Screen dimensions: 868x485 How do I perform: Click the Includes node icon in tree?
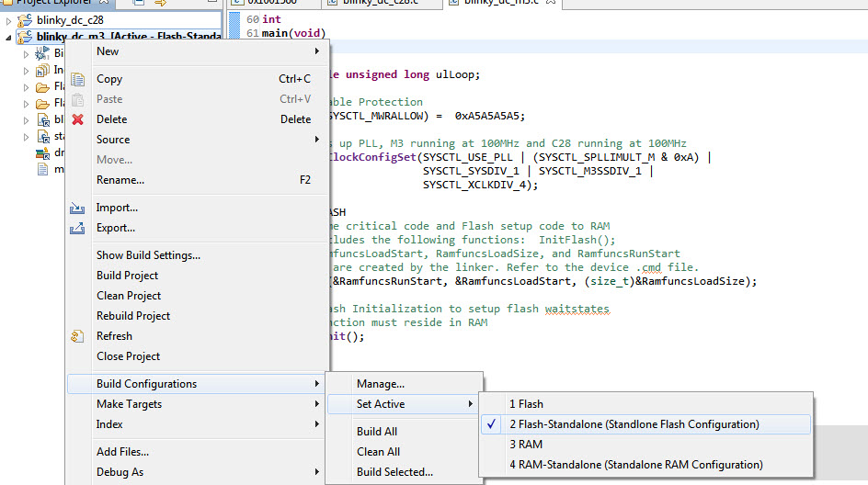click(42, 70)
